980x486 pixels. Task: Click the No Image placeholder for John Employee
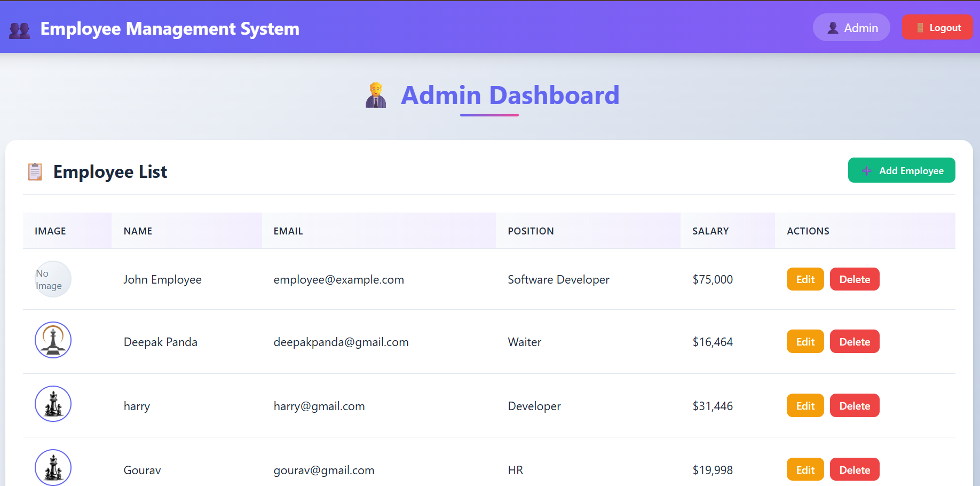[x=53, y=279]
